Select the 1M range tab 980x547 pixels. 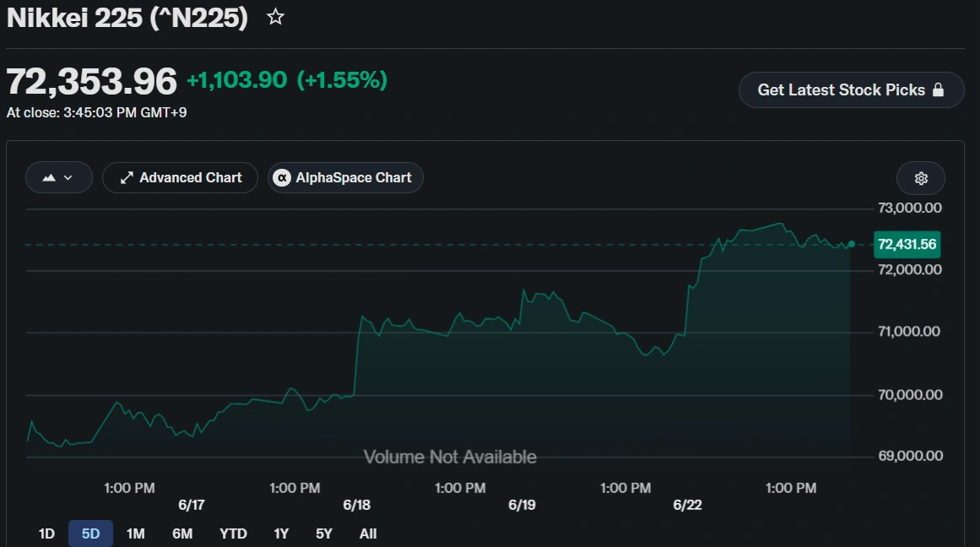tap(136, 533)
